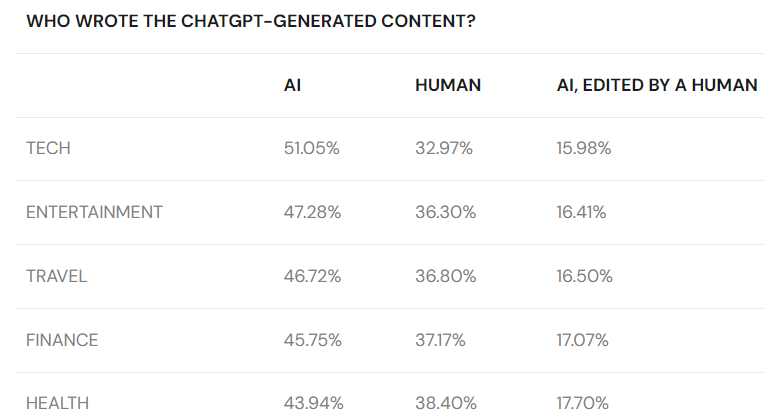This screenshot has width=764, height=418.
Task: Click the 45.75% Finance AI value
Action: click(313, 340)
